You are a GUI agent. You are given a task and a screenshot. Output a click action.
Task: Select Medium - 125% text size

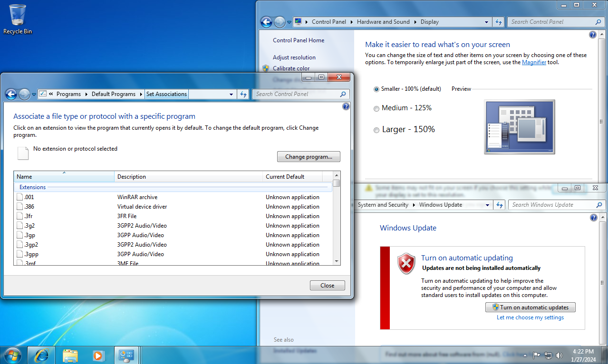coord(403,108)
